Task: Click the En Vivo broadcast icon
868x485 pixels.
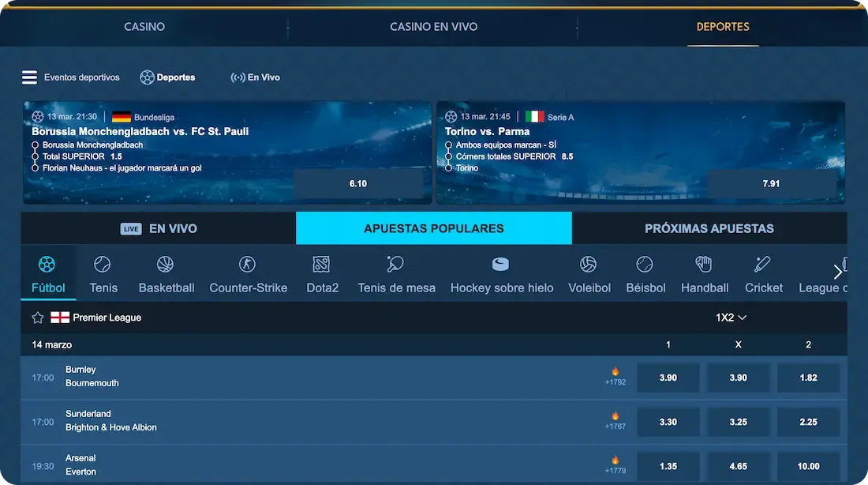Action: 237,77
